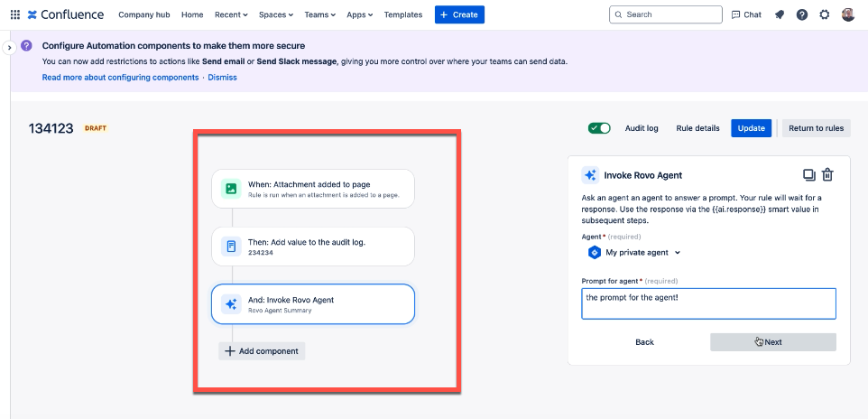Click the Create button

click(459, 14)
